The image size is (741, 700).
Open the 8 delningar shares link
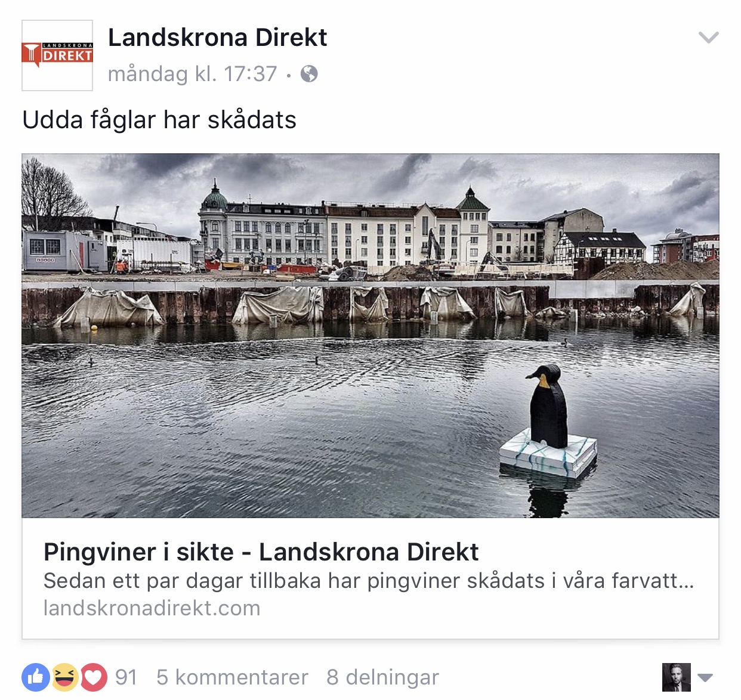[x=382, y=677]
